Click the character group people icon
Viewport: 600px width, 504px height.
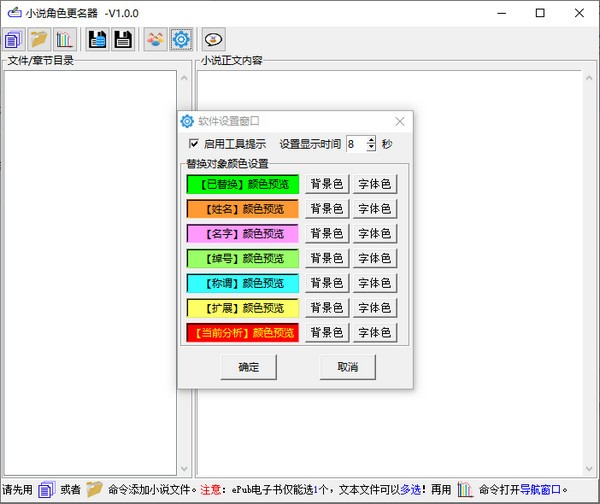coord(156,40)
